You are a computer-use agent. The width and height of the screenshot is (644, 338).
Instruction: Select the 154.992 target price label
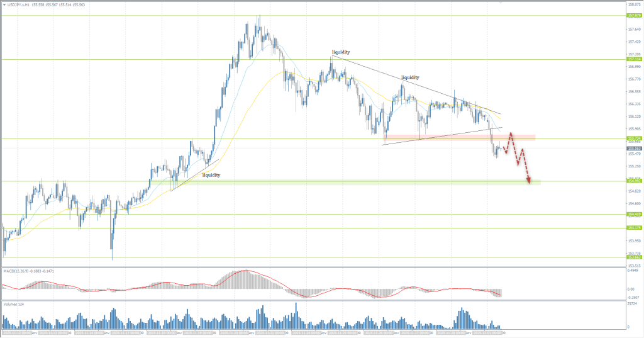coord(633,181)
